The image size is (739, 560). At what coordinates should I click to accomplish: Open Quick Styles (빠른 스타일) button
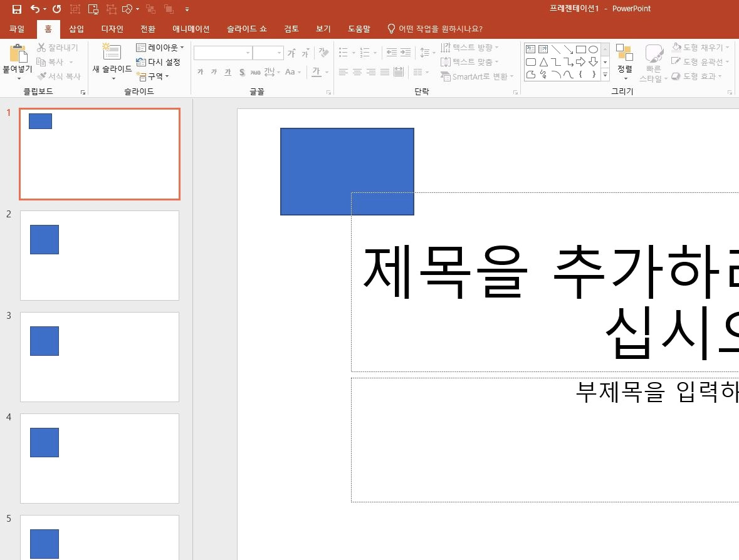click(x=654, y=63)
